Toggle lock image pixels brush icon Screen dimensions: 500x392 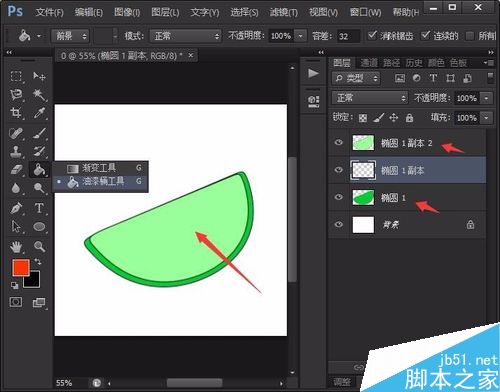coord(378,118)
